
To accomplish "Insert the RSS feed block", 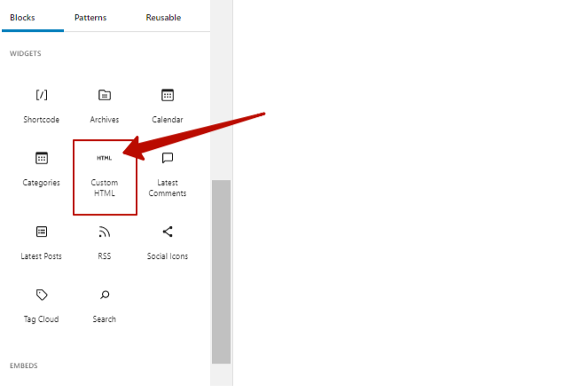I will (x=105, y=242).
